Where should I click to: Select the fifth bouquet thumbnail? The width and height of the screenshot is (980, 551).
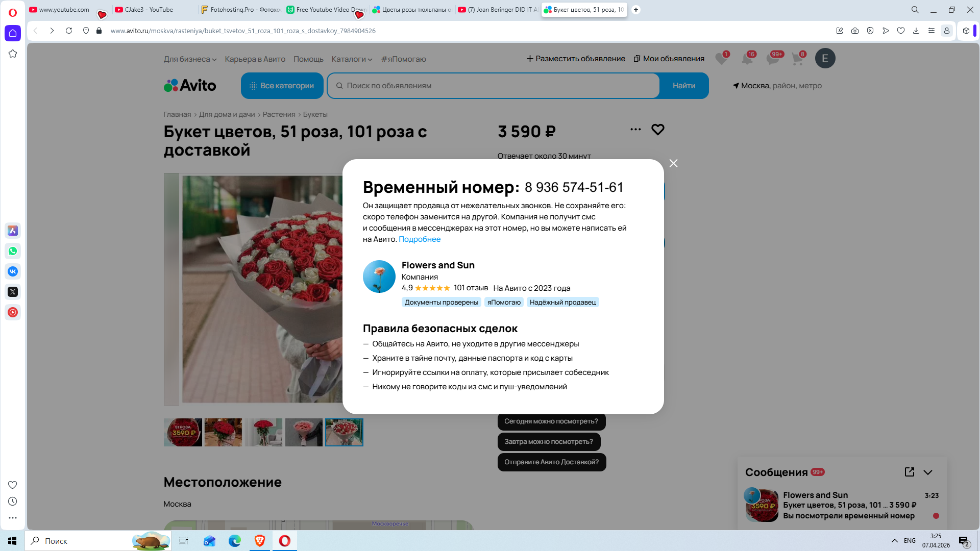(x=344, y=432)
